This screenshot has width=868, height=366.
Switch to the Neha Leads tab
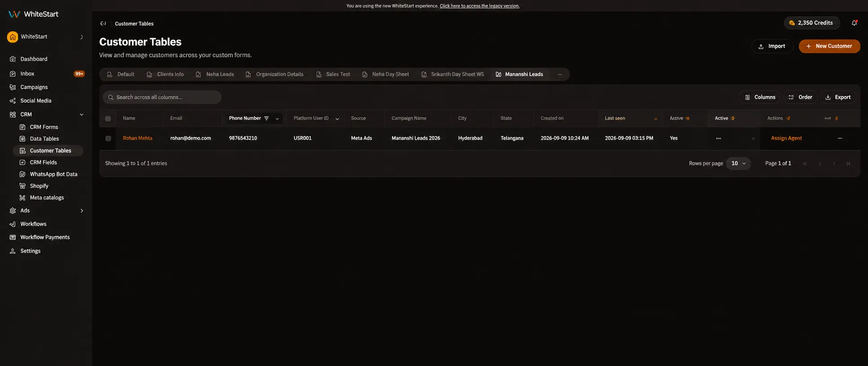tap(215, 74)
